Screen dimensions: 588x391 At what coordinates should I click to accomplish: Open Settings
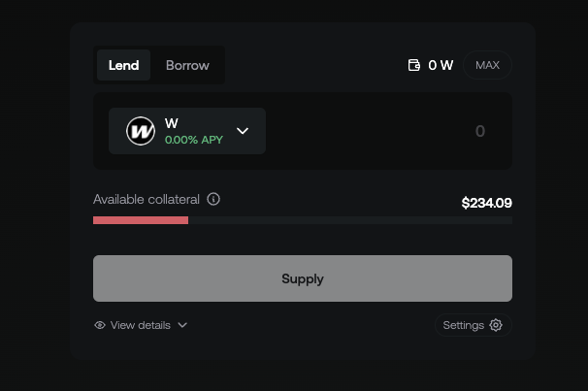pos(474,325)
